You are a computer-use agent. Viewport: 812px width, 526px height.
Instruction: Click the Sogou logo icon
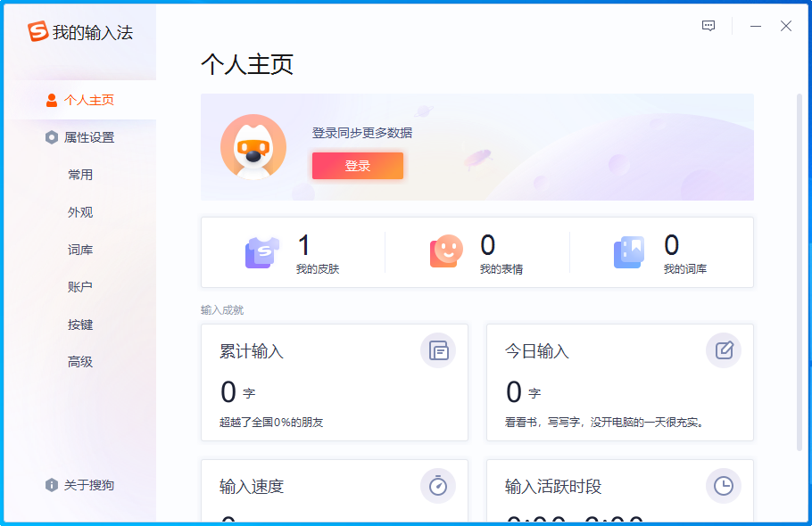pos(37,31)
